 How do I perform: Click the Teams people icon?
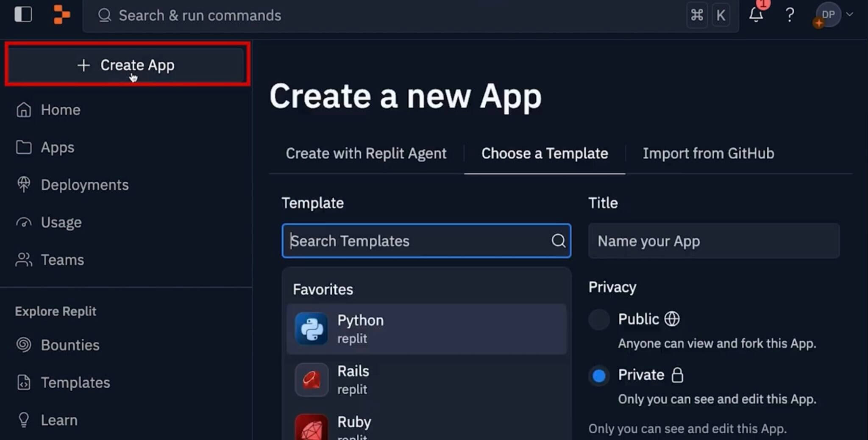pos(24,260)
